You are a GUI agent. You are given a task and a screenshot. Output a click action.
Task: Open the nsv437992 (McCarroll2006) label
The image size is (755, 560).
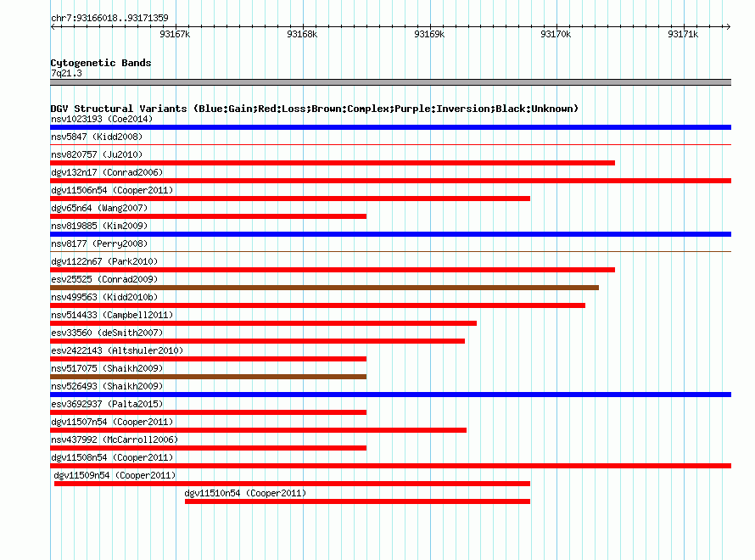[115, 440]
